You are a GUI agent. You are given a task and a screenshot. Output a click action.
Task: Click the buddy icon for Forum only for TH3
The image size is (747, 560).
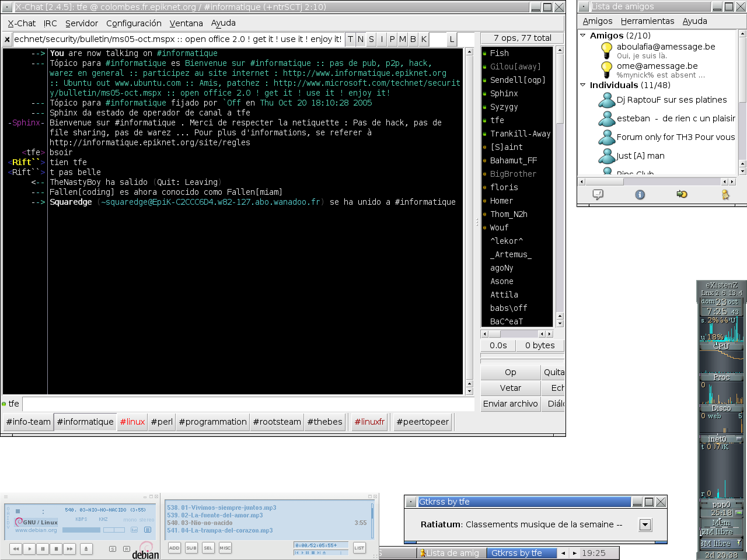pyautogui.click(x=607, y=138)
